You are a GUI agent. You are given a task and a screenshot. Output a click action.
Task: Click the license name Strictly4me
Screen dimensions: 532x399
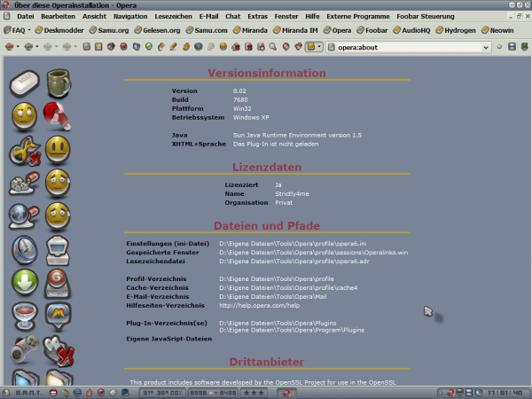(x=292, y=193)
